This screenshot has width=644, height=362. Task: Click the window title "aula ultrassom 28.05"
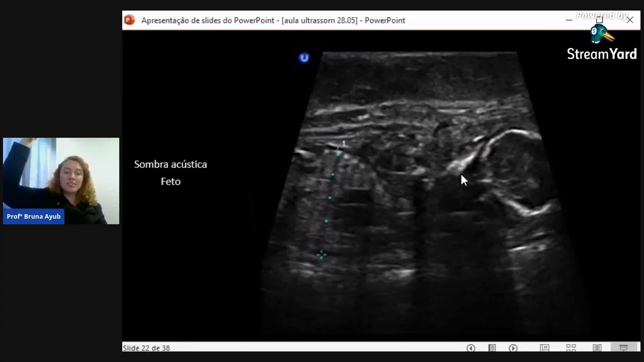click(x=319, y=21)
